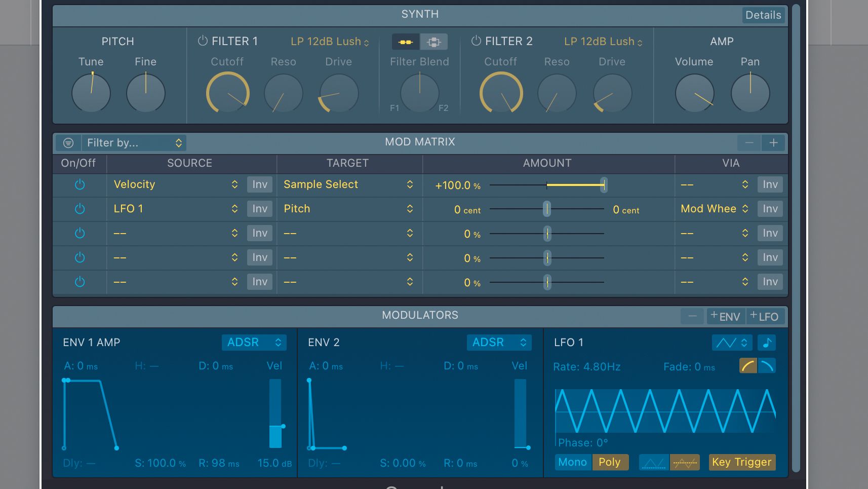The image size is (868, 489).
Task: Power on Filter 1
Action: 204,41
